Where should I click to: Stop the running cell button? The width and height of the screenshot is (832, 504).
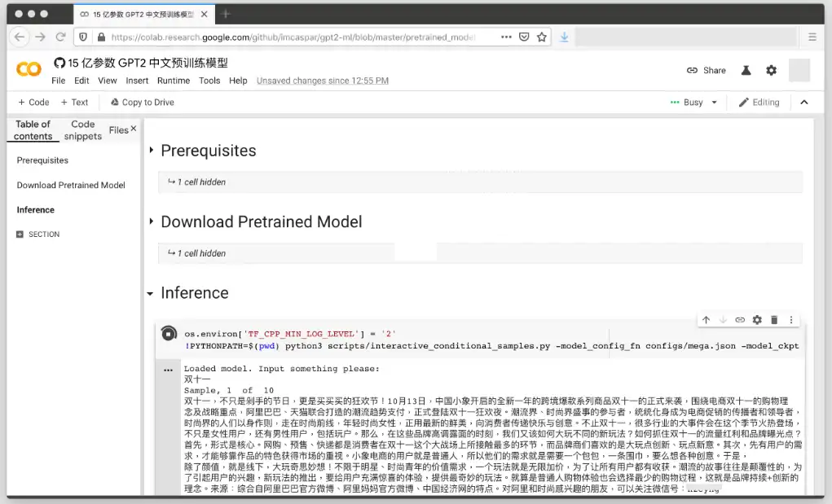[x=169, y=333]
